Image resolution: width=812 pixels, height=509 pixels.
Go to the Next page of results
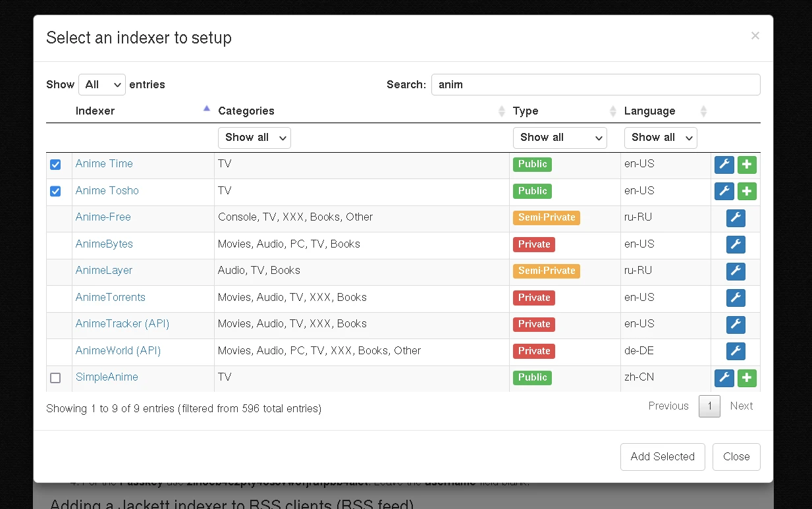click(x=741, y=406)
